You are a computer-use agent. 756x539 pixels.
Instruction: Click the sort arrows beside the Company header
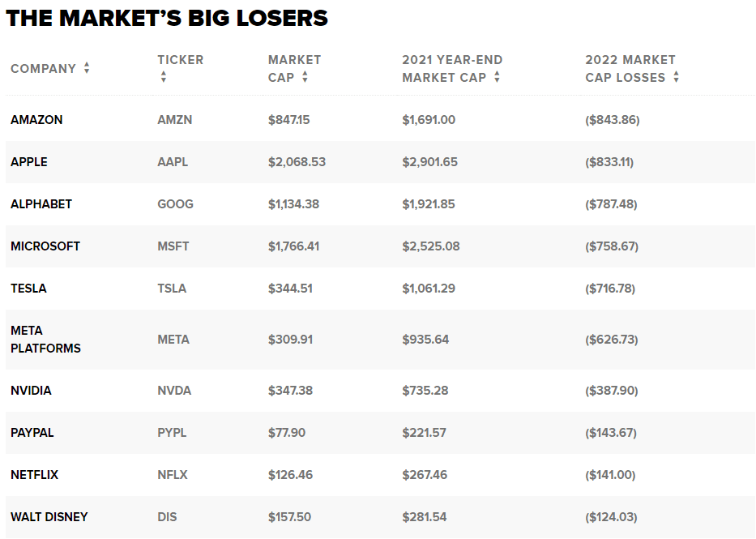tap(87, 69)
